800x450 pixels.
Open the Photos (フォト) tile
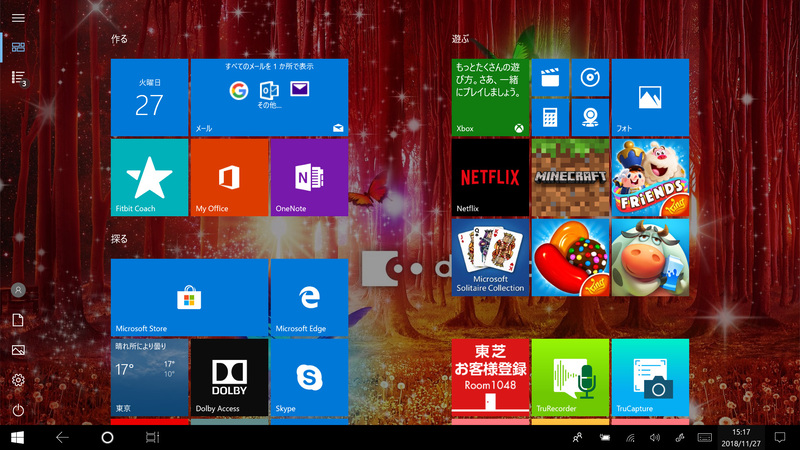(651, 97)
